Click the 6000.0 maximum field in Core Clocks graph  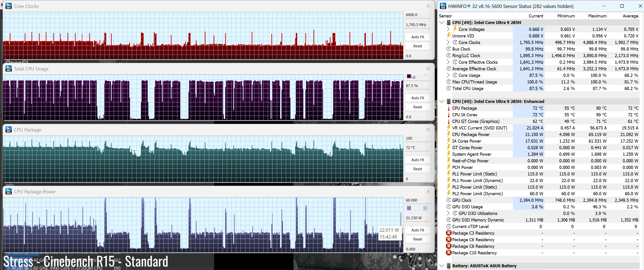coord(417,15)
